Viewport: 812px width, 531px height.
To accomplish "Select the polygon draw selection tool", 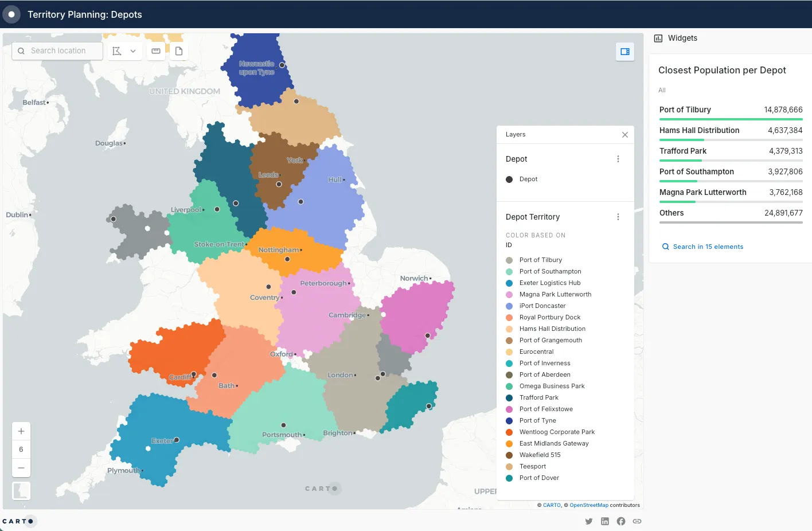I will pyautogui.click(x=118, y=51).
